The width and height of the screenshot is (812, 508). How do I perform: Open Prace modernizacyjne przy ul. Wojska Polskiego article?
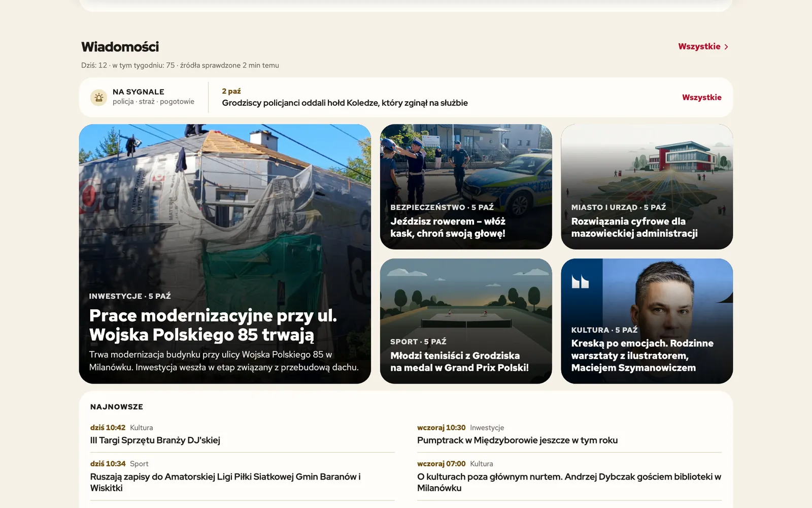pyautogui.click(x=225, y=254)
